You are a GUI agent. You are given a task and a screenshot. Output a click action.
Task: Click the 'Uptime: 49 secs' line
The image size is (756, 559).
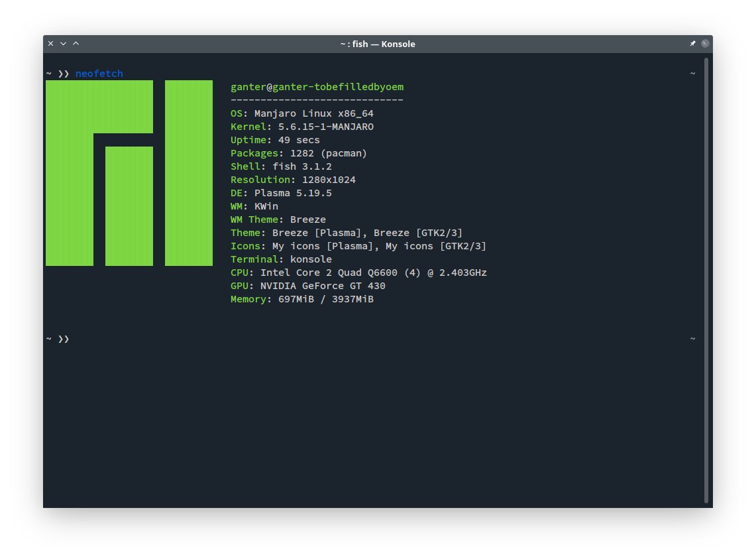[x=275, y=140]
